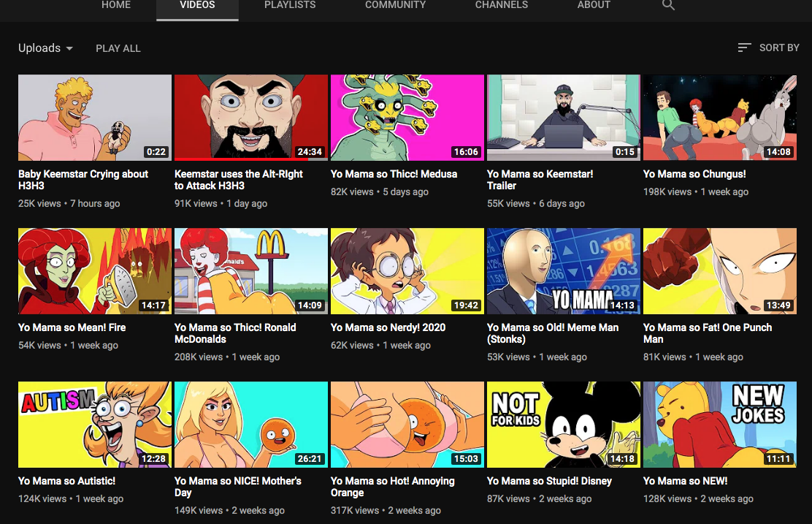Click the '208K views • 1 week ago' text
The width and height of the screenshot is (812, 524).
[227, 357]
